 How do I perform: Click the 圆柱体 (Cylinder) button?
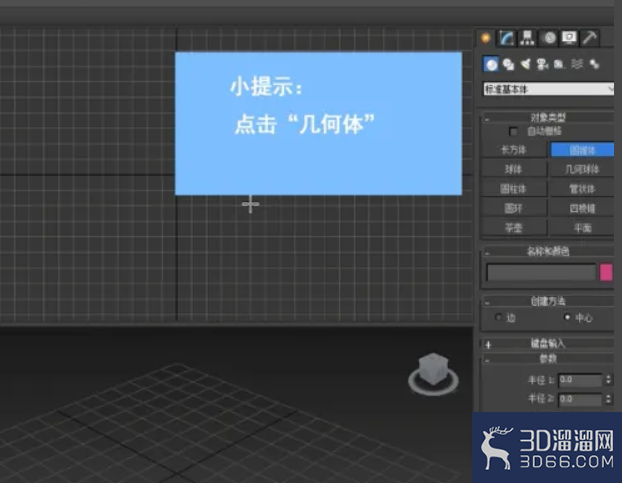coord(513,189)
